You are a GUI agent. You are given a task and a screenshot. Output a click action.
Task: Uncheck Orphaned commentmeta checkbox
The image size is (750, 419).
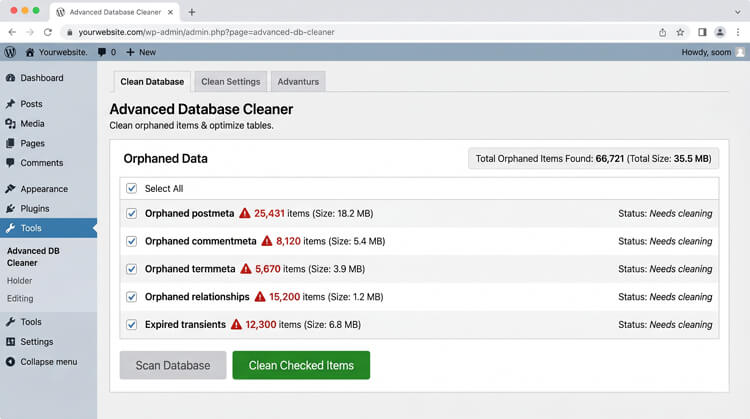point(132,241)
